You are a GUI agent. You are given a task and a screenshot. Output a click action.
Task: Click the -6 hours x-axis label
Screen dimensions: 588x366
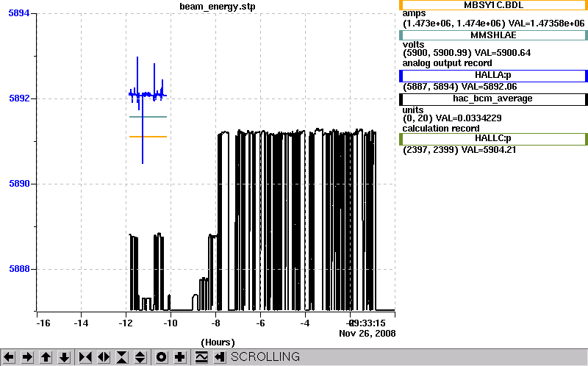261,323
